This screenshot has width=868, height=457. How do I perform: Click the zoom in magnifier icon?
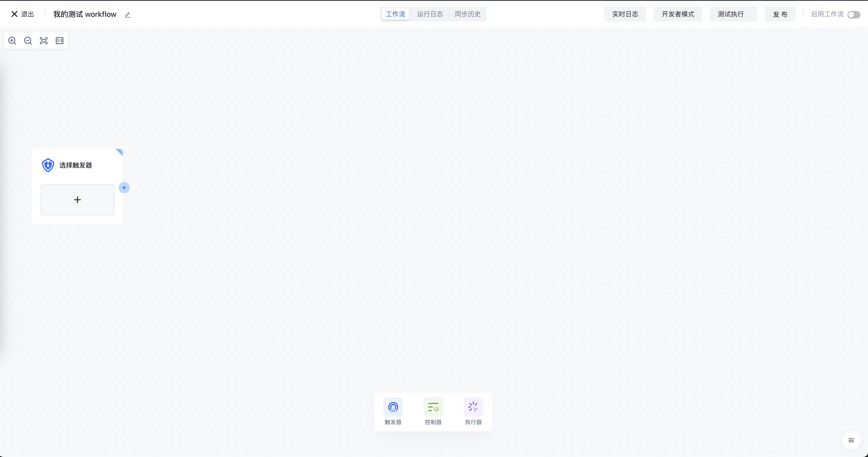pos(12,41)
